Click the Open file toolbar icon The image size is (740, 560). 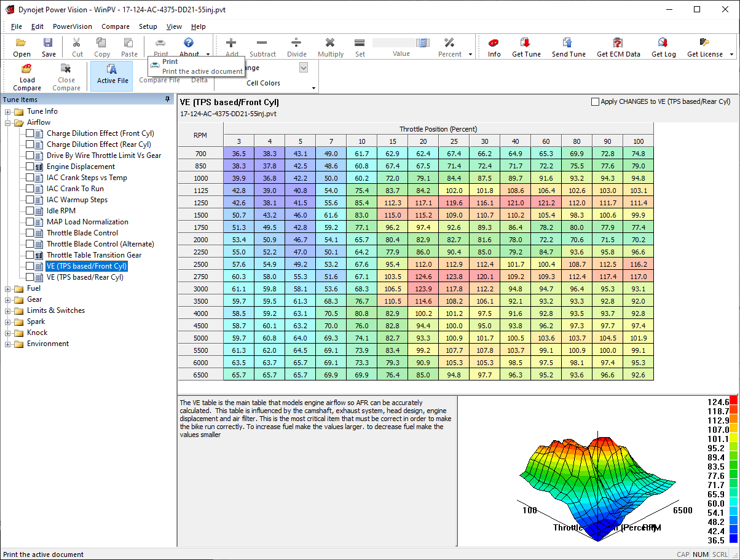point(22,43)
